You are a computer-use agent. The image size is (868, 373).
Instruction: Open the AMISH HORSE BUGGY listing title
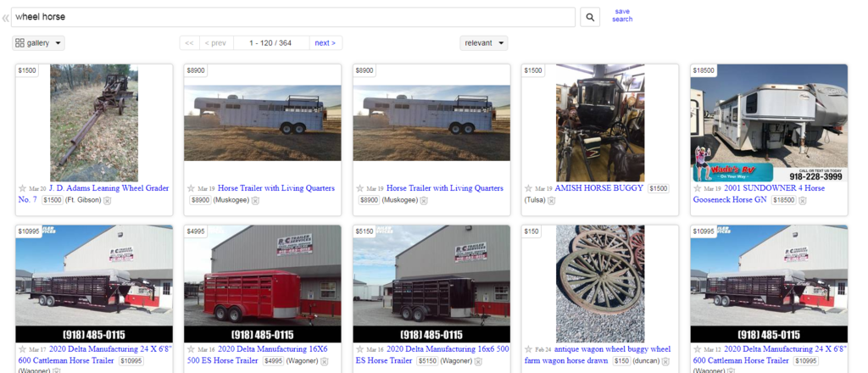point(598,188)
